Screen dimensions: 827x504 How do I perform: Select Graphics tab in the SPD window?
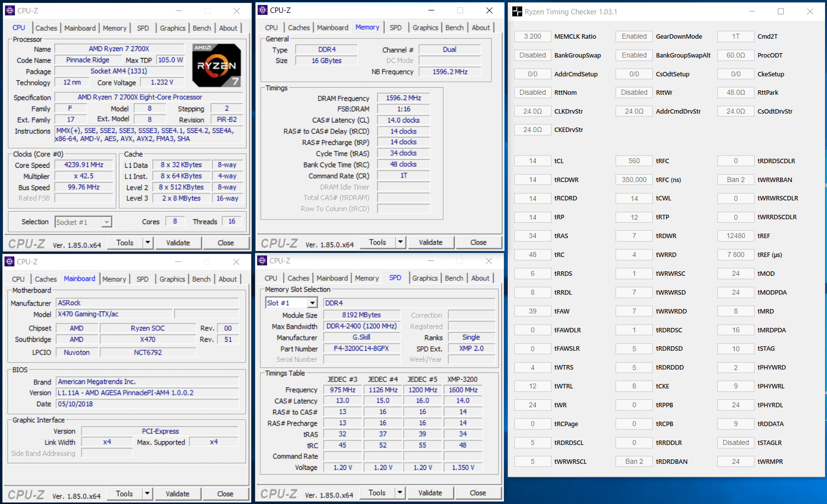point(424,278)
